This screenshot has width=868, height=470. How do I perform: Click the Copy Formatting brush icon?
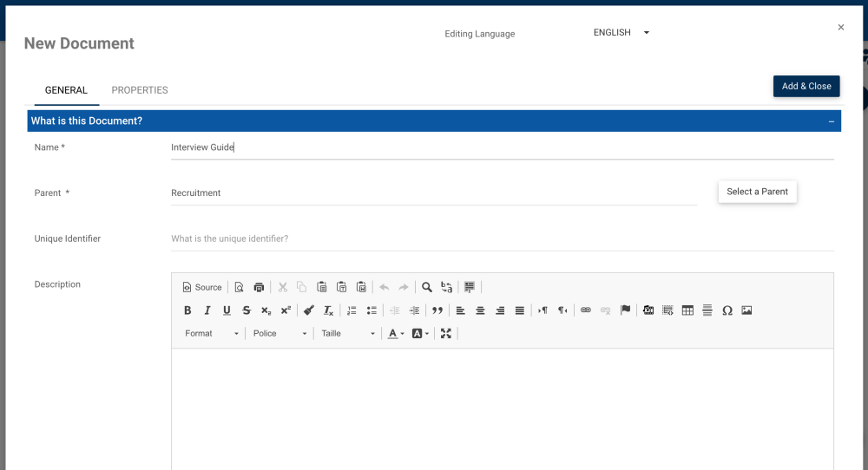pyautogui.click(x=309, y=310)
